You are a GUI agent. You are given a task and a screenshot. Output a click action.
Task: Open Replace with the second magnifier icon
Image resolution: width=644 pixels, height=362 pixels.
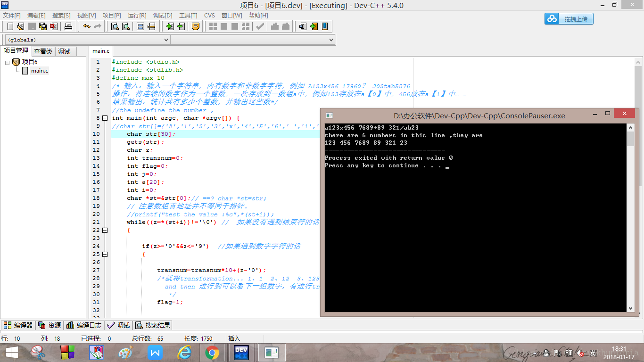pos(126,26)
